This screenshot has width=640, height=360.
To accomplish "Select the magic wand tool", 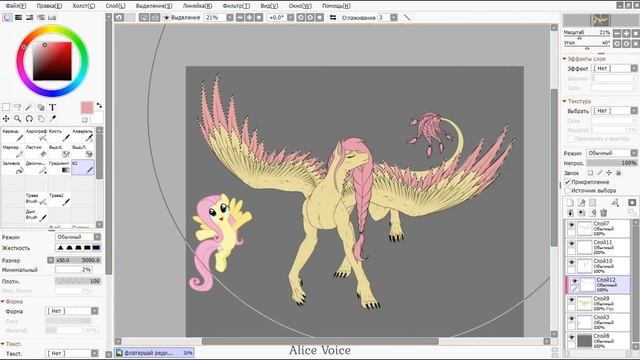I will click(x=29, y=107).
